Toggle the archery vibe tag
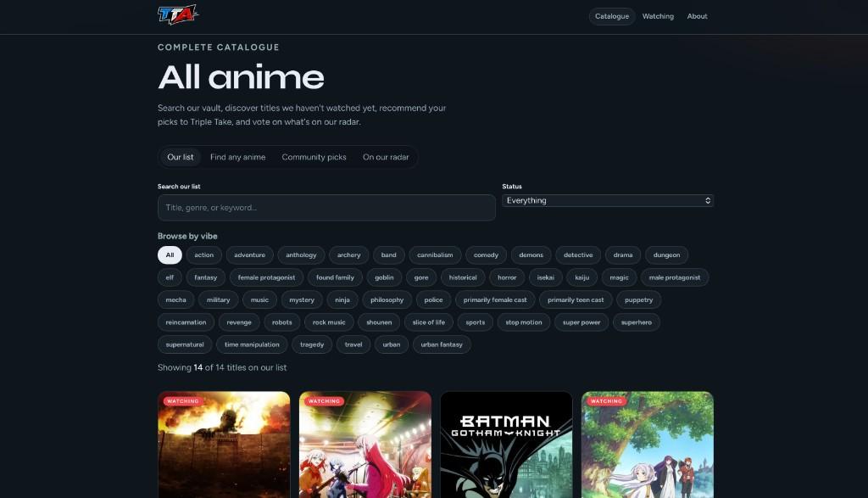The width and height of the screenshot is (868, 498). pos(348,255)
